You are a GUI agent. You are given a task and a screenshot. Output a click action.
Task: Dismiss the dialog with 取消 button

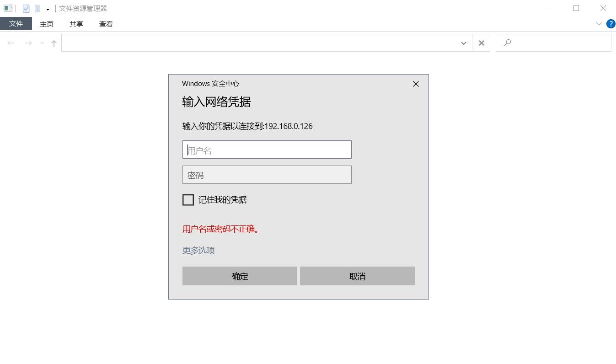[x=357, y=276]
